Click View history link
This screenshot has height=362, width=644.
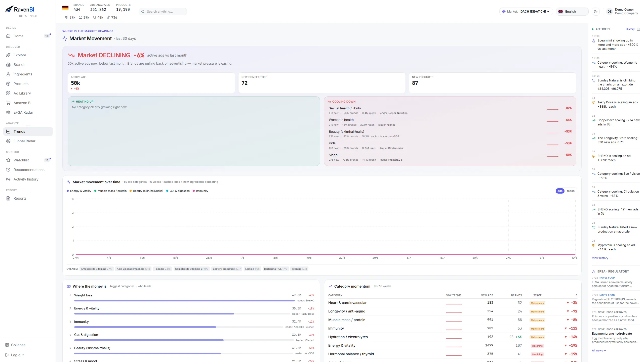[x=601, y=258]
